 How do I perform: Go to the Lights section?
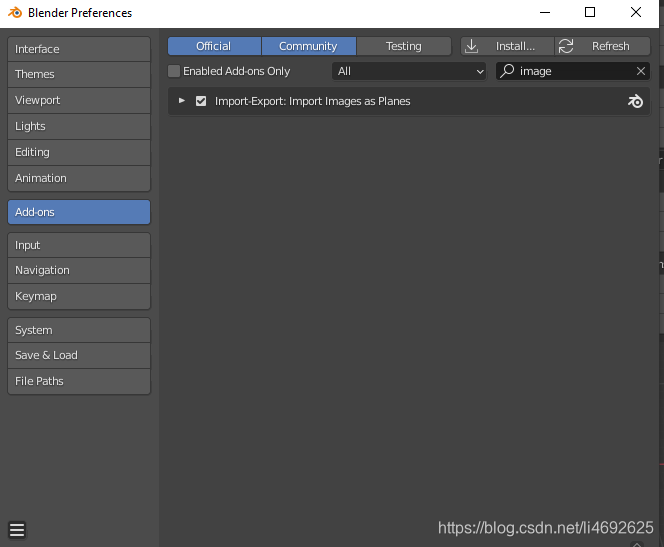[79, 126]
